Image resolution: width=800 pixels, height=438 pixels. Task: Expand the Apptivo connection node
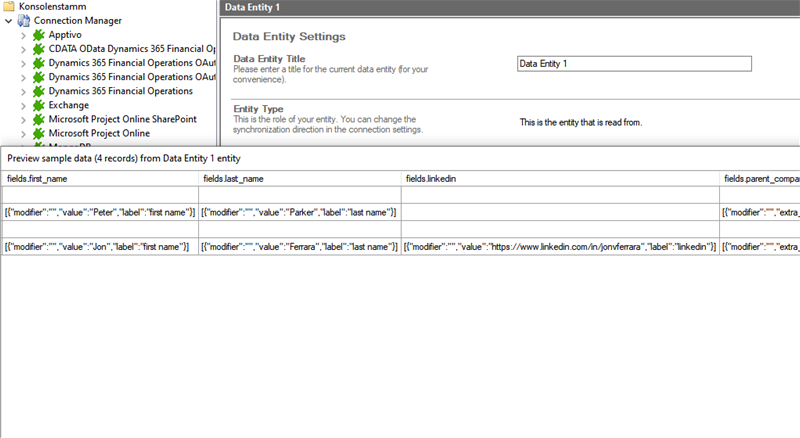tap(24, 35)
